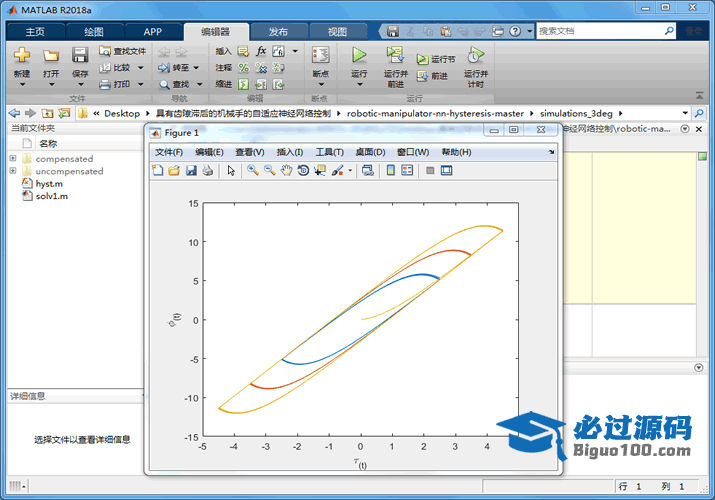Select the hyst.m file
The image size is (715, 500).
click(49, 184)
